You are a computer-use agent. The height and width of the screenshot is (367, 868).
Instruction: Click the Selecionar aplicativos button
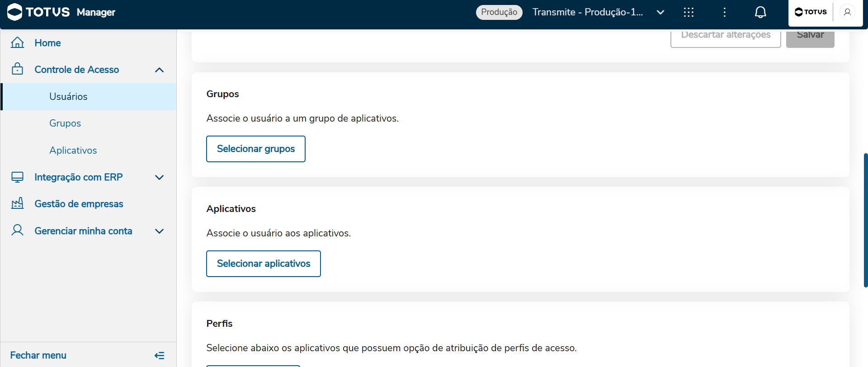click(264, 263)
